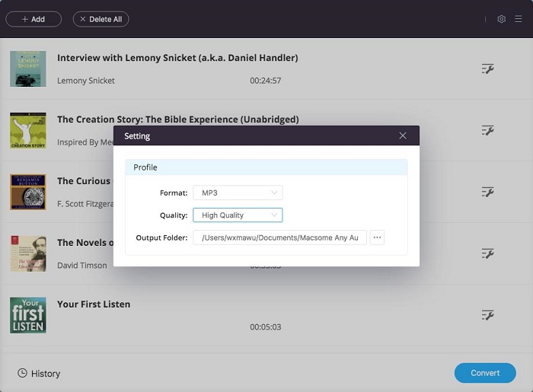Click the Add button
This screenshot has width=533, height=392.
(x=34, y=19)
